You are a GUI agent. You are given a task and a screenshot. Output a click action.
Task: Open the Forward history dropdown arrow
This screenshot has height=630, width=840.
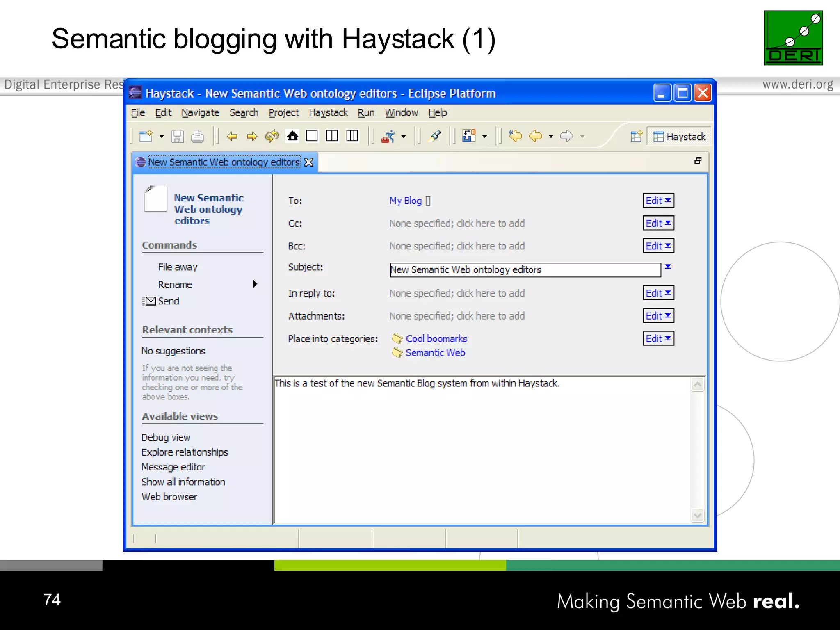(x=582, y=136)
